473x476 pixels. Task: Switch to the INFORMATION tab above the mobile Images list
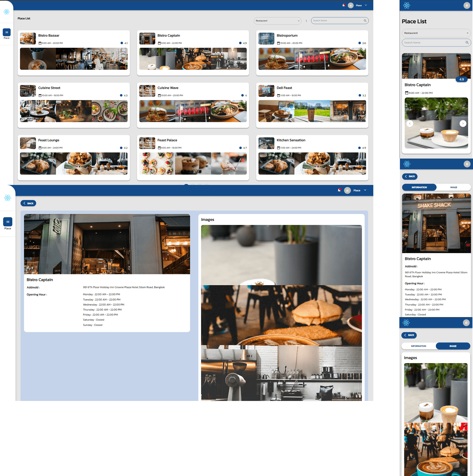coord(418,346)
